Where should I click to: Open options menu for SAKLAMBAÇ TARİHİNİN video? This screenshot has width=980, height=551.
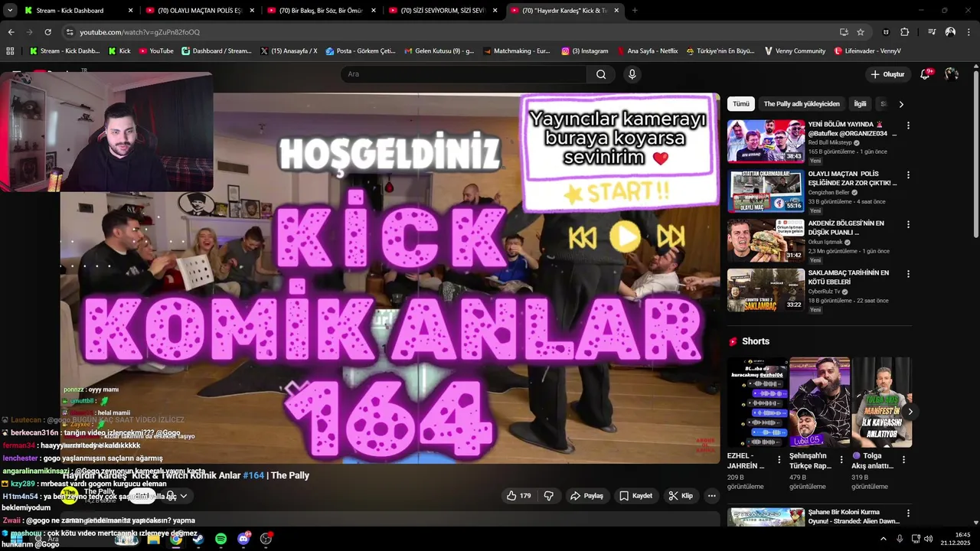pyautogui.click(x=908, y=275)
